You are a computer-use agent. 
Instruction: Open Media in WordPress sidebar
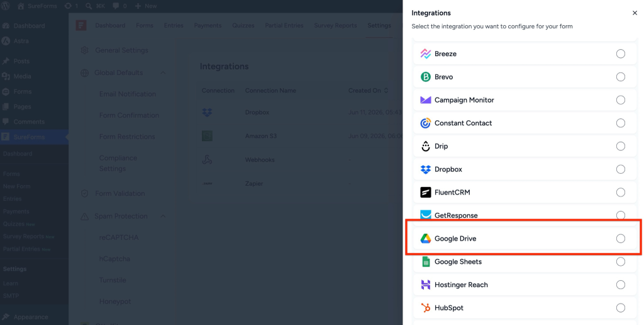[22, 76]
